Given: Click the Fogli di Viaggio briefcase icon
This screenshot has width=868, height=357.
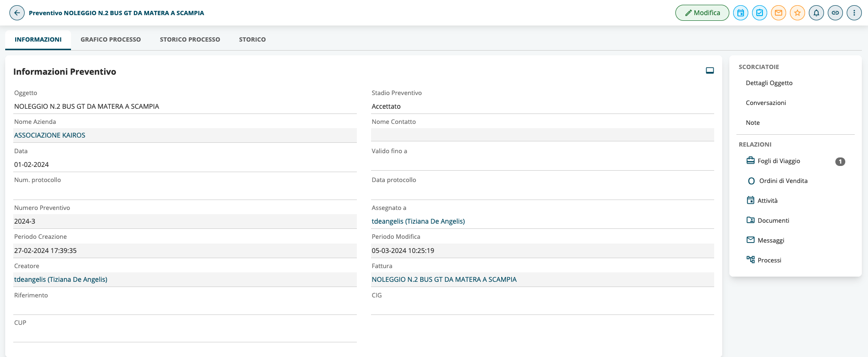Looking at the screenshot, I should (751, 160).
